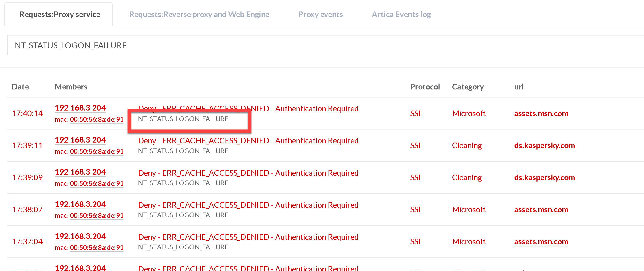Click the Date column header
Viewport: 644px width, 271px height.
tap(20, 87)
